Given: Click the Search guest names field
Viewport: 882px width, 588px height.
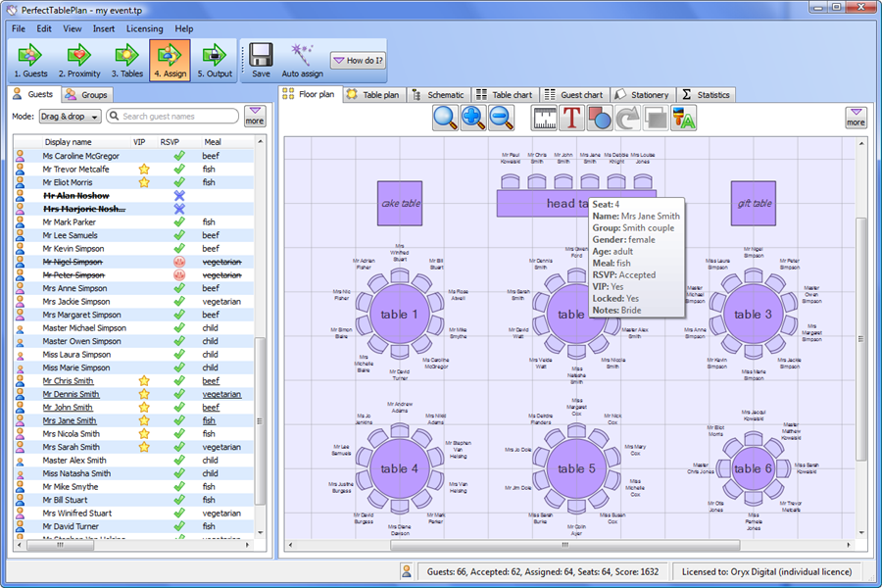Looking at the screenshot, I should click(x=172, y=116).
